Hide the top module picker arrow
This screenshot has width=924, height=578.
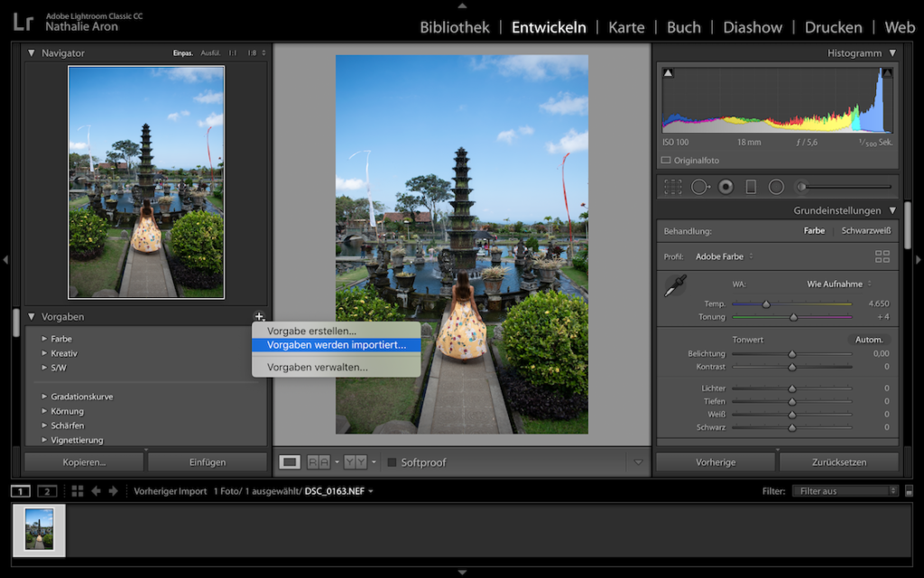tap(462, 5)
